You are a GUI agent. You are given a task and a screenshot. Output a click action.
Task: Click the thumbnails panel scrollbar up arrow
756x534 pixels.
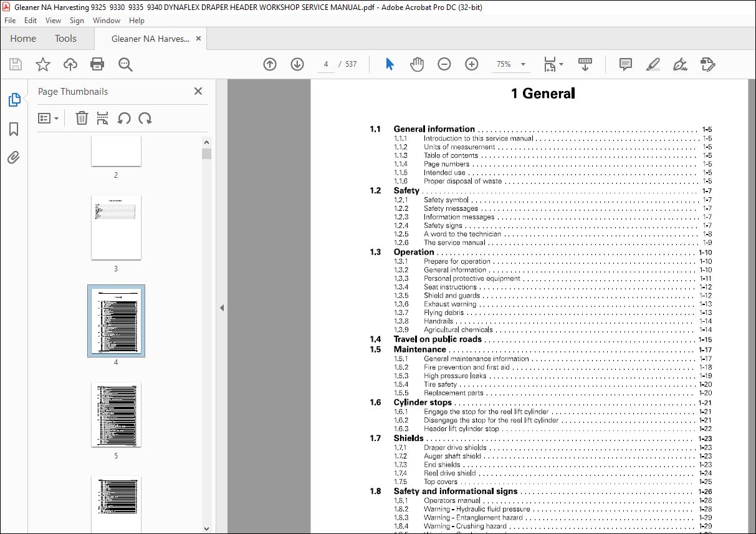(207, 141)
